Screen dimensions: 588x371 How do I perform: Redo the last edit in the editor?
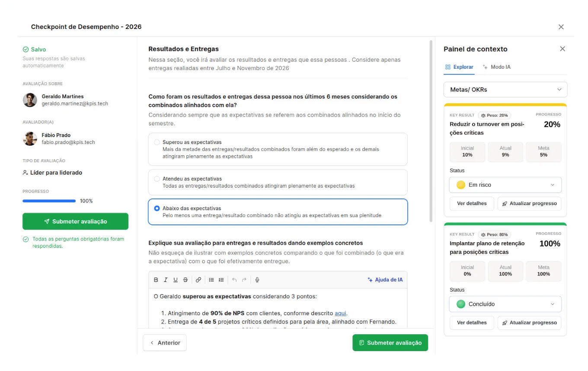tap(244, 280)
